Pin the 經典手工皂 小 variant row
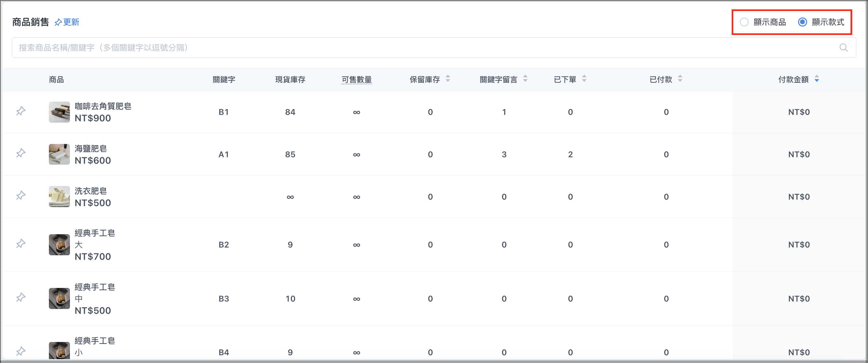The width and height of the screenshot is (868, 363). [21, 351]
